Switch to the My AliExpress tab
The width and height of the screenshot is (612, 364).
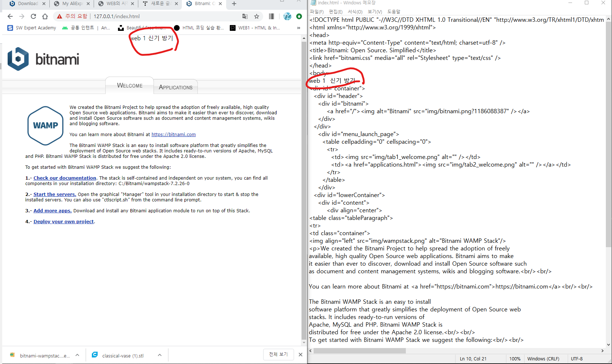click(72, 4)
